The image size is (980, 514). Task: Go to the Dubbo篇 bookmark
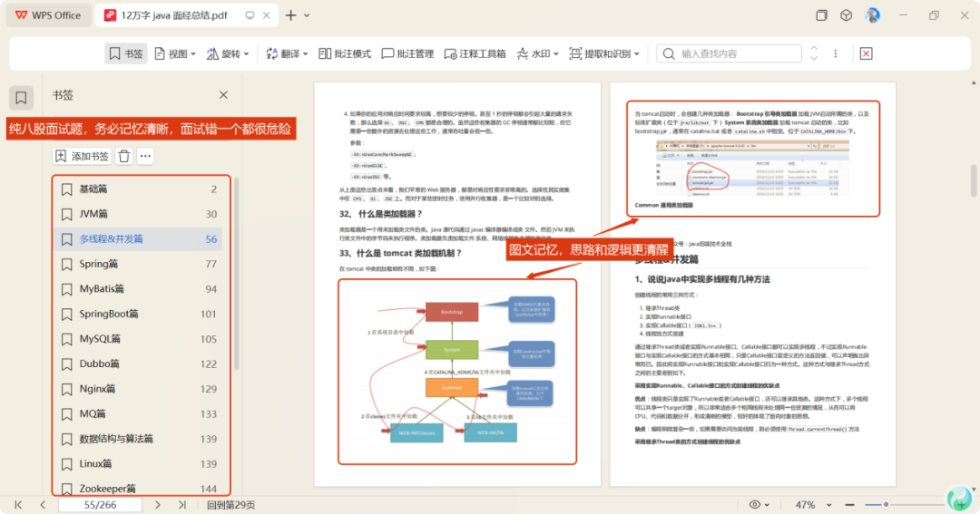click(x=138, y=364)
